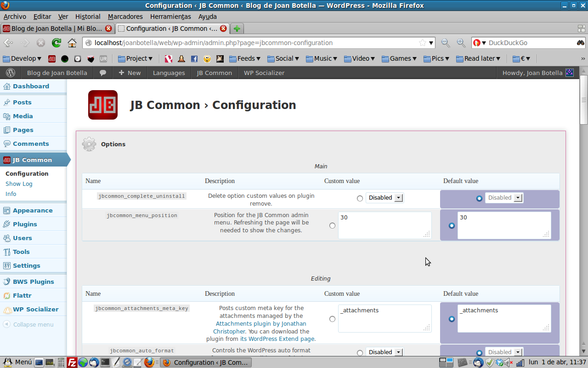Open the Menú start button
588x368 pixels.
[x=17, y=362]
